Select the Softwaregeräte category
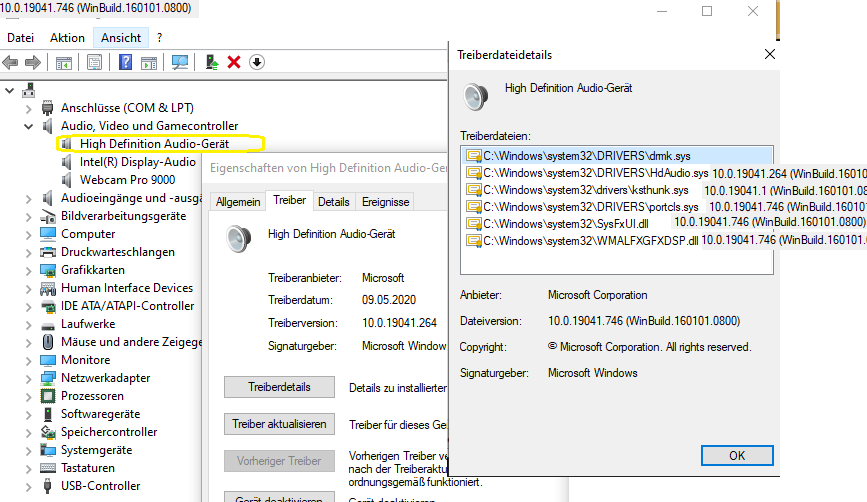Viewport: 867px width, 502px height. pyautogui.click(x=100, y=414)
